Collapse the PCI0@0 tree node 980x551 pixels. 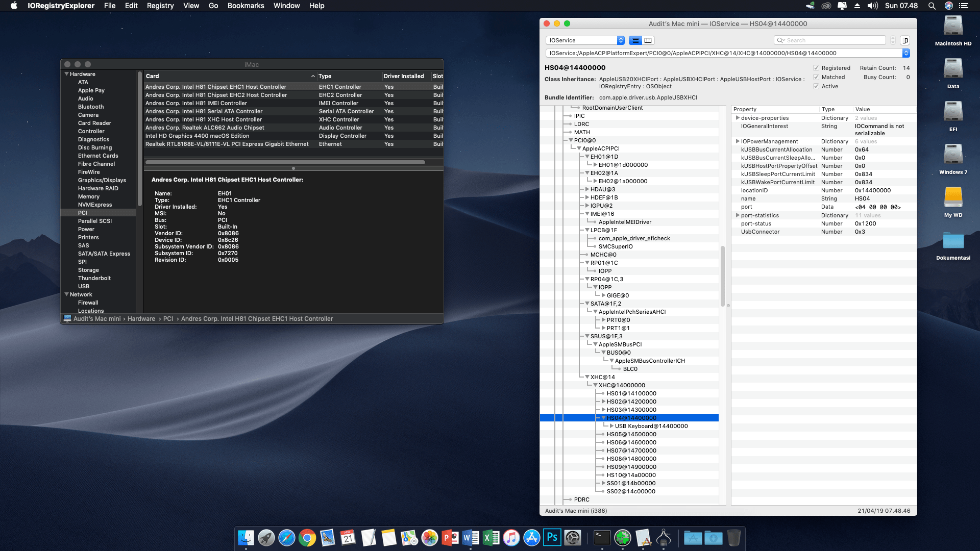[x=571, y=140]
